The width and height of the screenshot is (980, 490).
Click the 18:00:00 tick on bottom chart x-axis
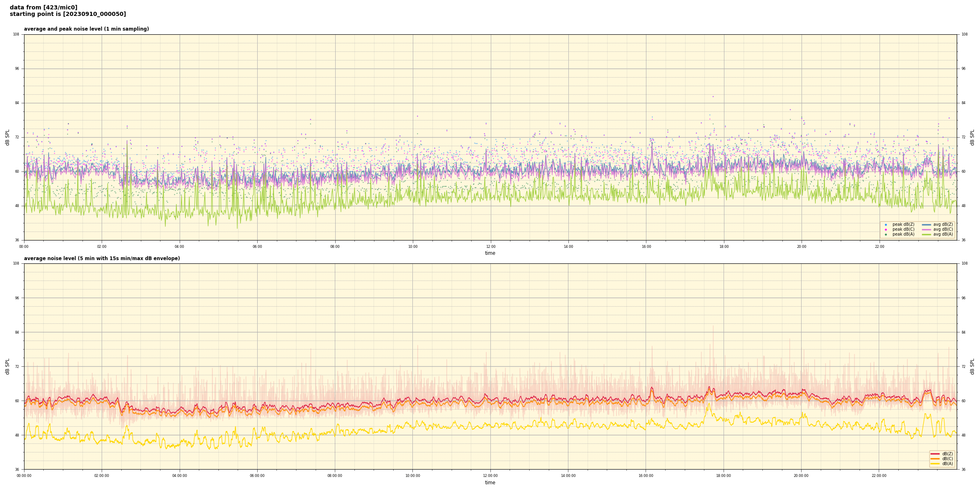[x=723, y=476]
